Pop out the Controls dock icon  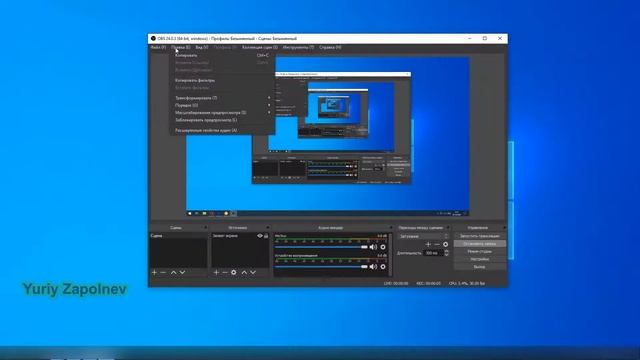504,228
